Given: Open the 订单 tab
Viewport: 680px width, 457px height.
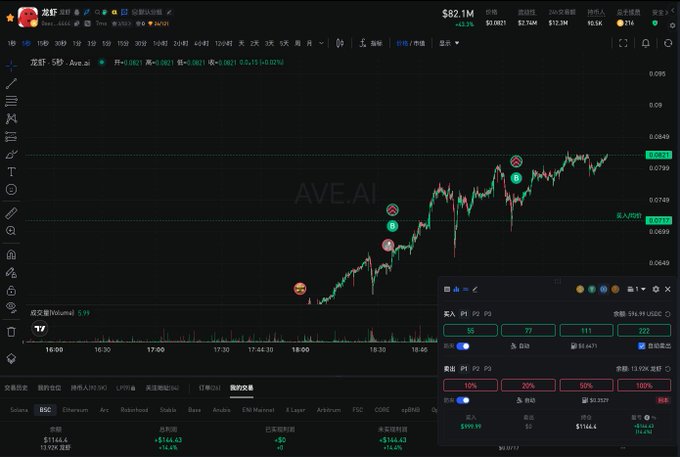Looking at the screenshot, I should 209,388.
